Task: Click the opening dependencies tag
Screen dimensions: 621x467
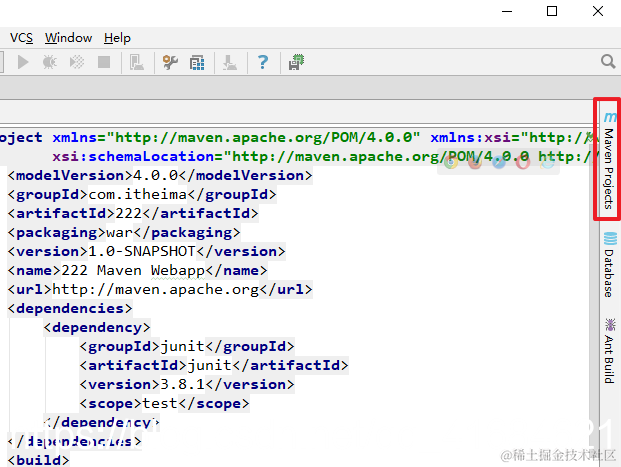Action: click(x=70, y=309)
